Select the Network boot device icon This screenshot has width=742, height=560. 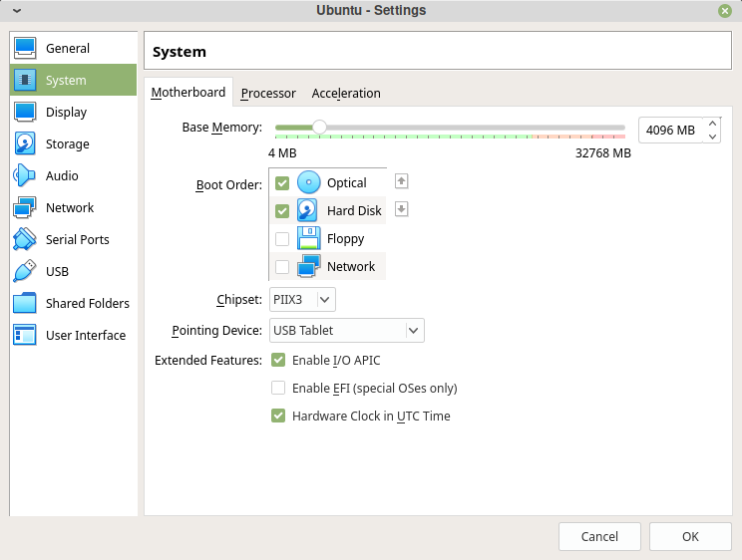(x=308, y=266)
